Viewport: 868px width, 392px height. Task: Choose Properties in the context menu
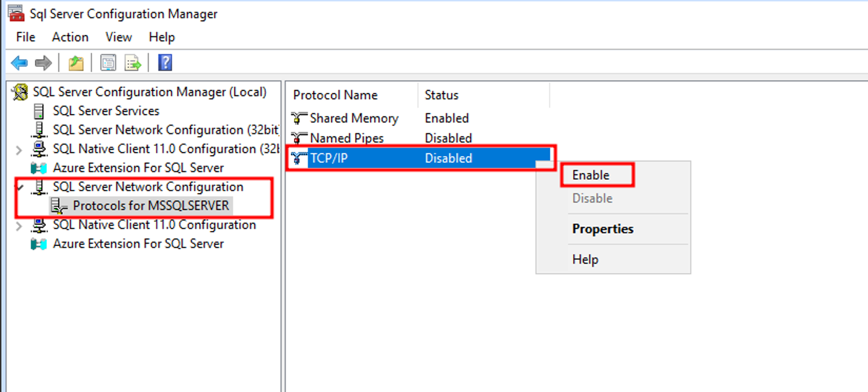(613, 229)
